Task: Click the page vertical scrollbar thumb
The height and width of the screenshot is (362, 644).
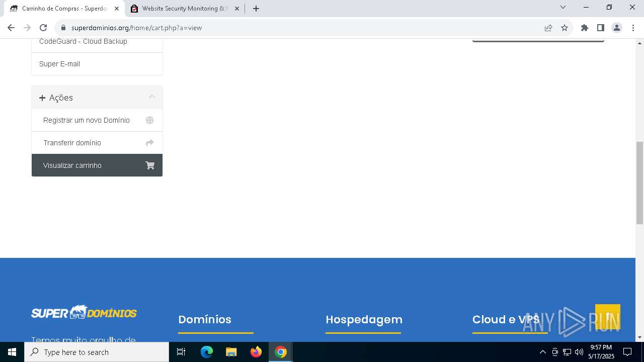Action: (x=640, y=183)
